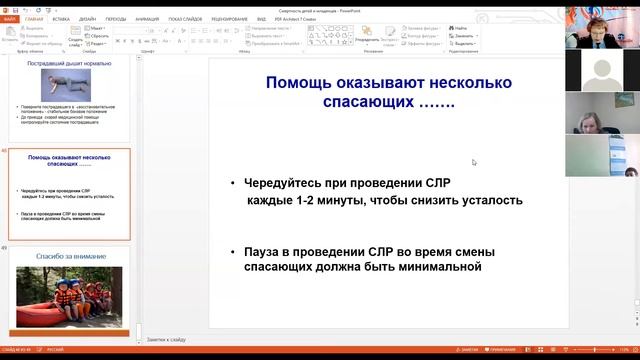Open Shape Effects (Эффекты фигуры) dropdown
640x360 pixels.
[x=421, y=44]
